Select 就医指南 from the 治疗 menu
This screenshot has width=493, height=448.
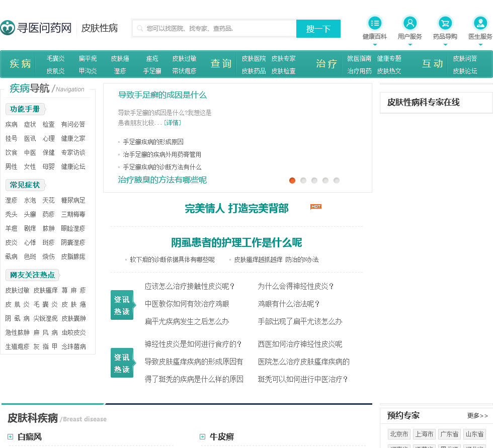tap(359, 59)
